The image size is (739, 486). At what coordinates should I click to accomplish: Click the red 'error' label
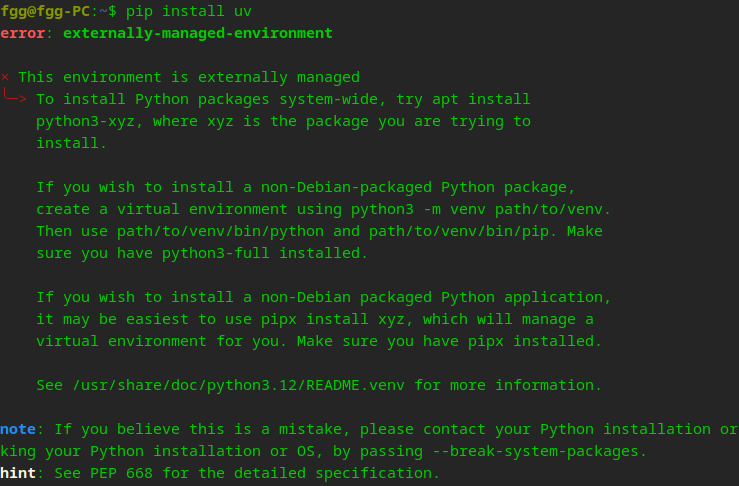coord(23,33)
